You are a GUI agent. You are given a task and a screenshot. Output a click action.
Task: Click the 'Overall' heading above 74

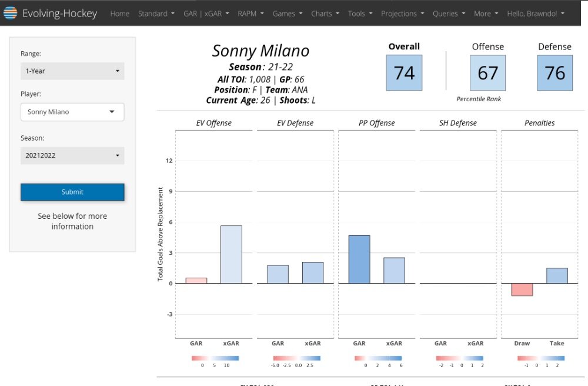405,46
